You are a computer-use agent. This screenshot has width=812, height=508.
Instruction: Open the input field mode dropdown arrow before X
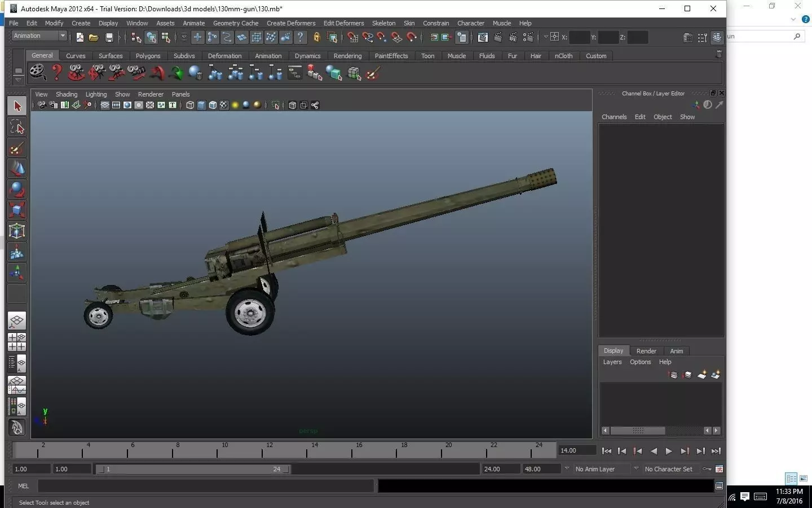pos(546,37)
